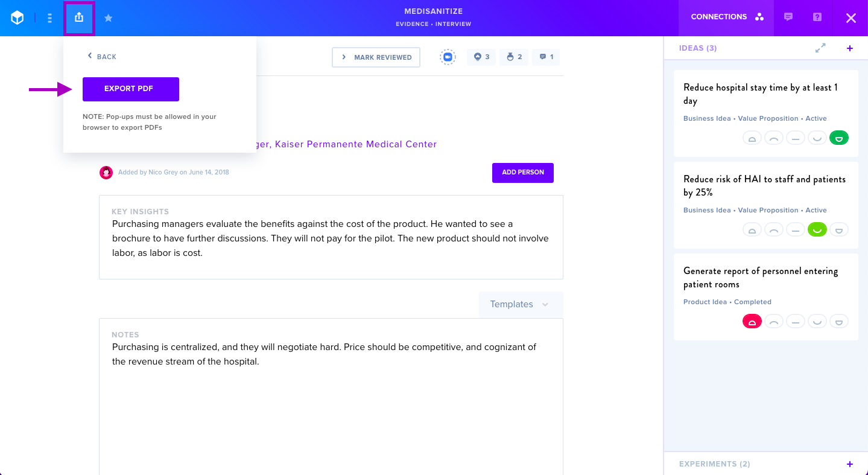This screenshot has height=475, width=868.
Task: Add a new experiment with plus icon
Action: click(x=850, y=464)
